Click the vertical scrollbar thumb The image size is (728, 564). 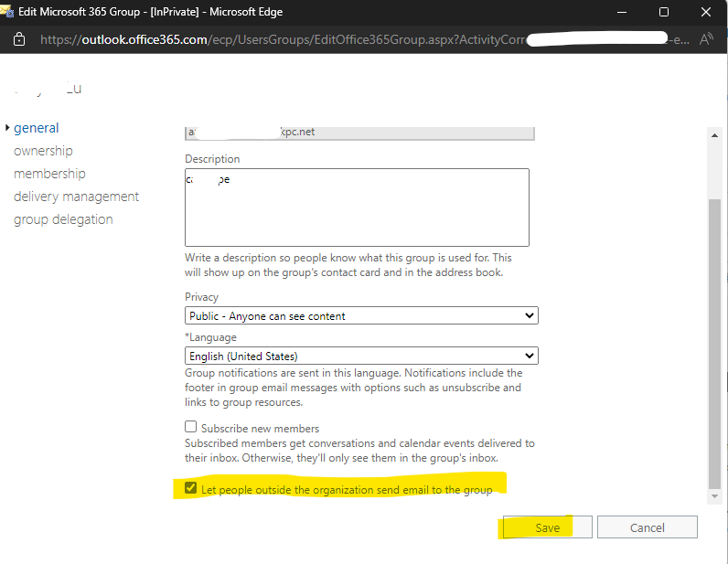714,344
